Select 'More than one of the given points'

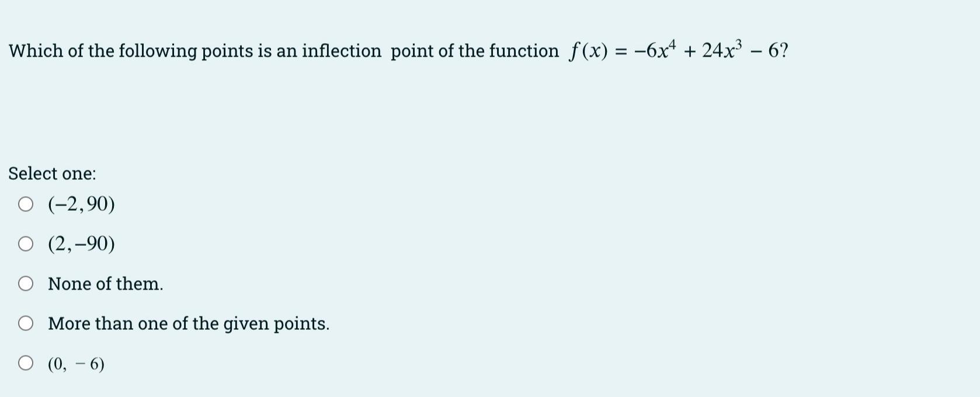(26, 323)
